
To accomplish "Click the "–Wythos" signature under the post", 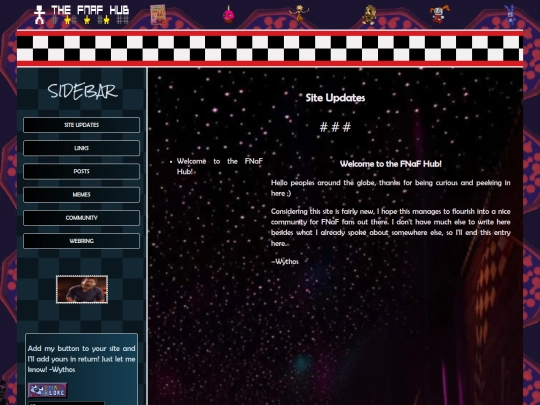I will click(285, 262).
